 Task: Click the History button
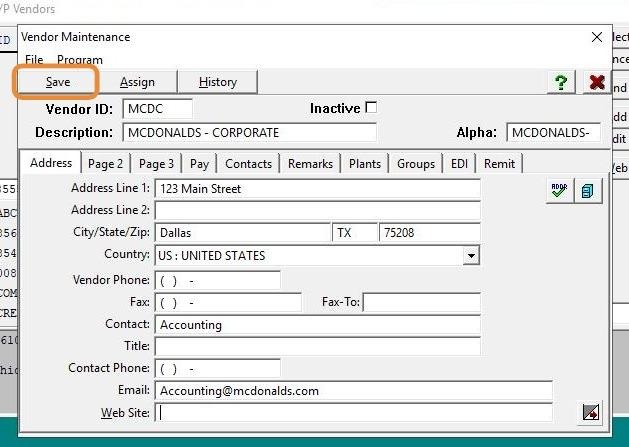click(218, 82)
